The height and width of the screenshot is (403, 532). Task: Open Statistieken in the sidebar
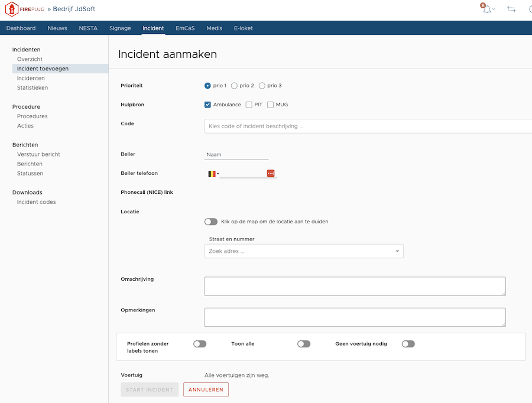click(33, 87)
